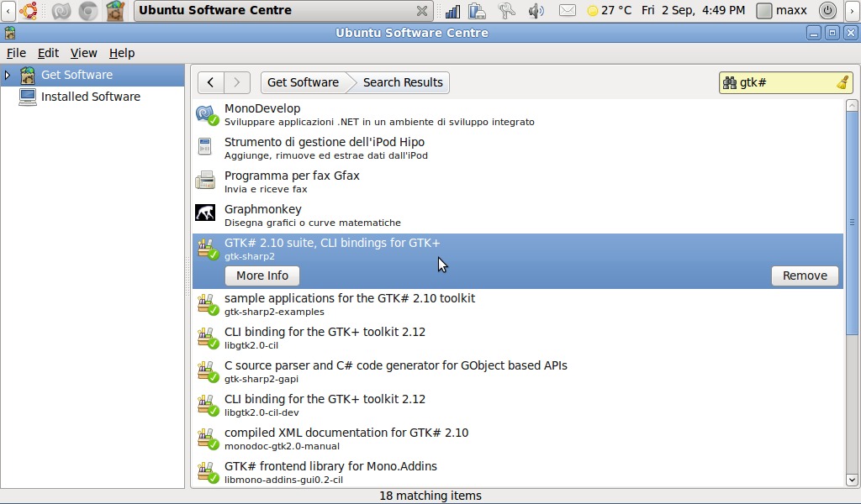Click the clipboard manager tray icon
The height and width of the screenshot is (504, 861).
point(478,10)
